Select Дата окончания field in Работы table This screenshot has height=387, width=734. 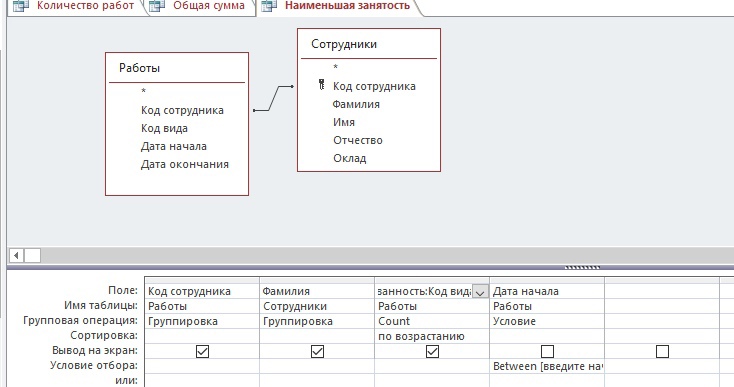click(x=184, y=164)
